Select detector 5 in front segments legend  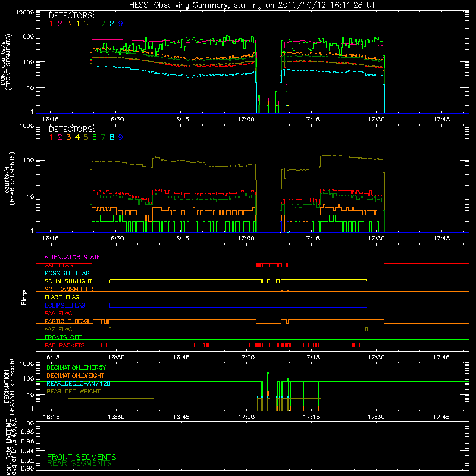[x=86, y=24]
